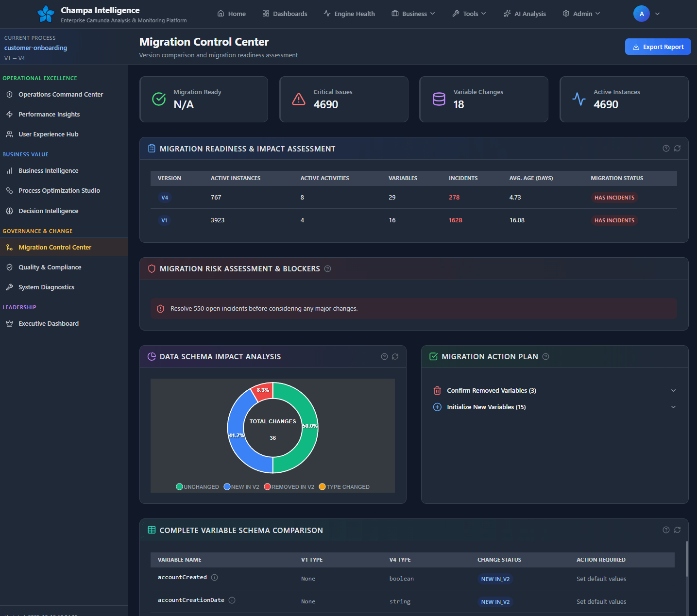This screenshot has width=697, height=616.
Task: Click help icon next to Migration Action Plan
Action: tap(545, 357)
